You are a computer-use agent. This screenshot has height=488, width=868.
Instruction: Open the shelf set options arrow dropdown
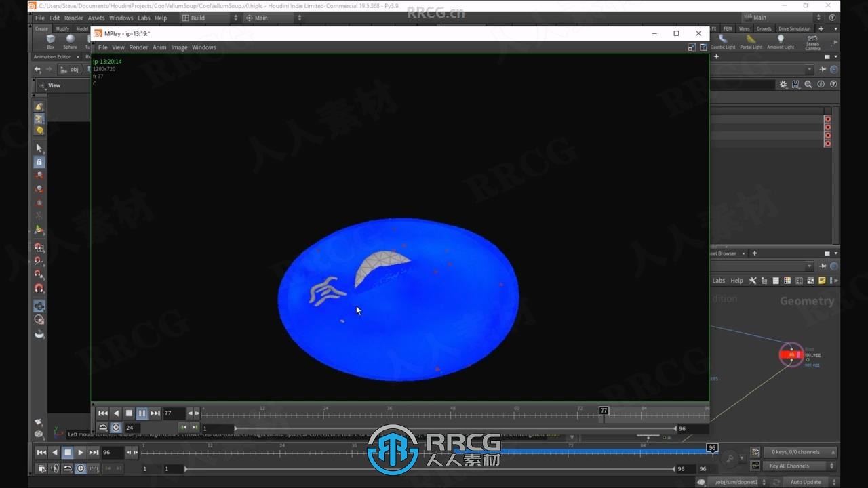tap(835, 28)
